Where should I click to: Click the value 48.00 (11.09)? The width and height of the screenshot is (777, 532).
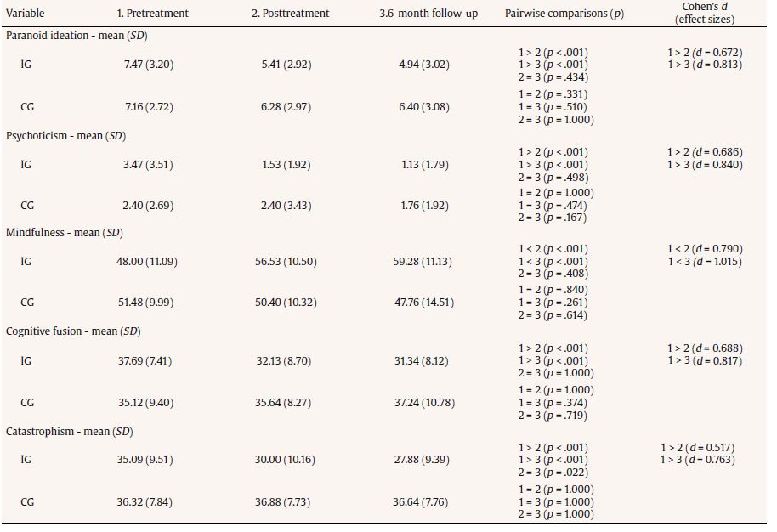147,262
